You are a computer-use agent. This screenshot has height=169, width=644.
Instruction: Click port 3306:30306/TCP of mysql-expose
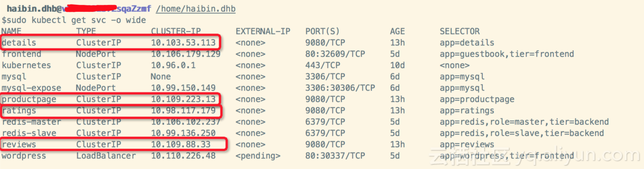click(340, 88)
